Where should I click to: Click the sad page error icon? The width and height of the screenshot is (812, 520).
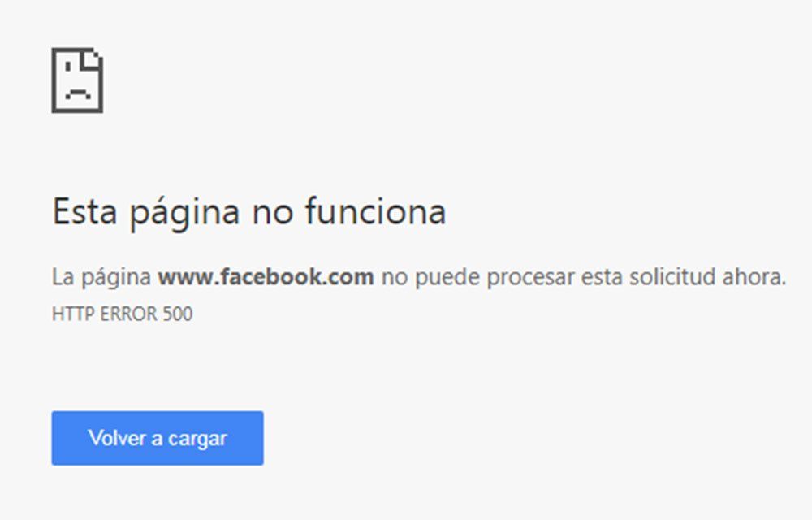coord(77,80)
